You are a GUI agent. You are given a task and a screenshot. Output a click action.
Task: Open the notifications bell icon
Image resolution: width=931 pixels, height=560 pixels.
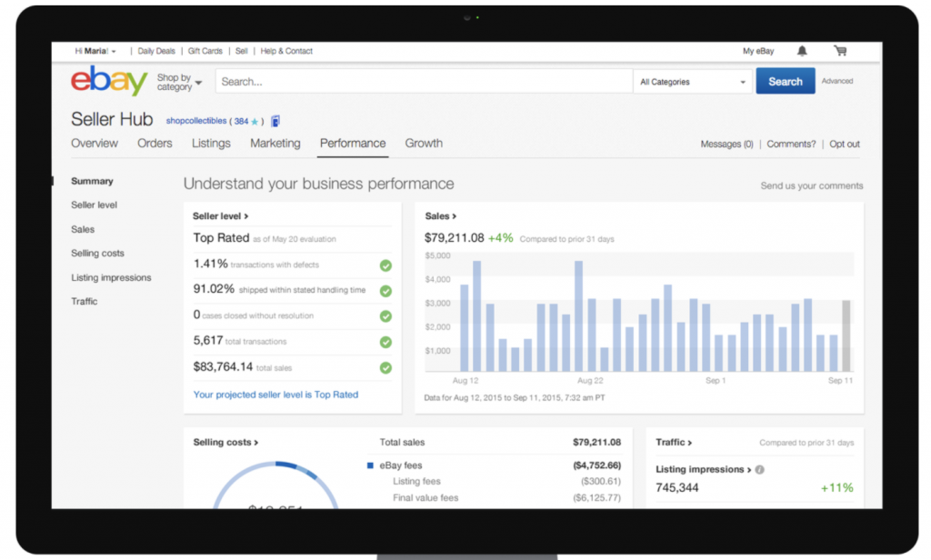pyautogui.click(x=802, y=51)
